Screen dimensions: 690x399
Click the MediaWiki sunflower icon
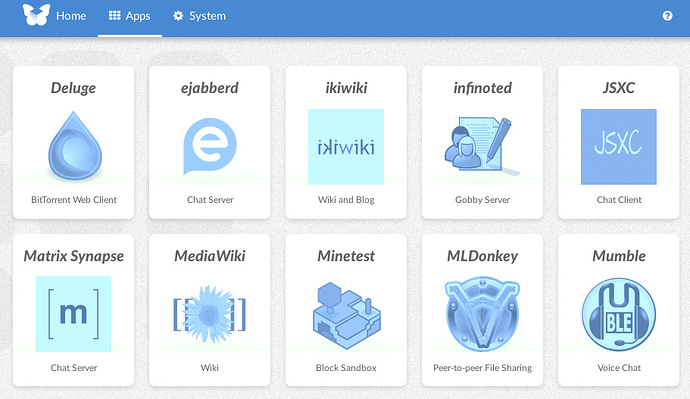pos(209,314)
